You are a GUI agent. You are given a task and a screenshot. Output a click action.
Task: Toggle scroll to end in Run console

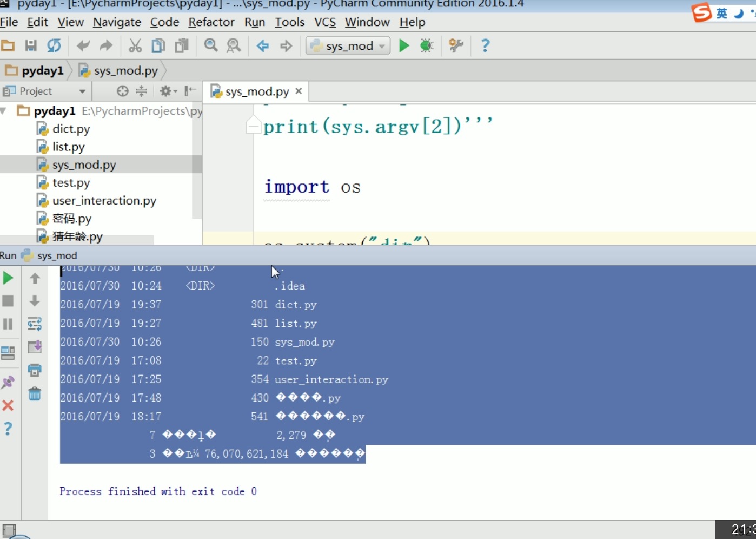click(35, 347)
